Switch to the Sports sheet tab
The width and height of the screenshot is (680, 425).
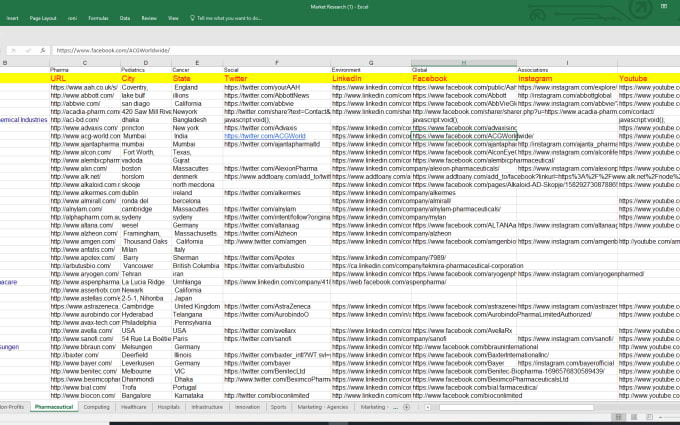[x=278, y=407]
